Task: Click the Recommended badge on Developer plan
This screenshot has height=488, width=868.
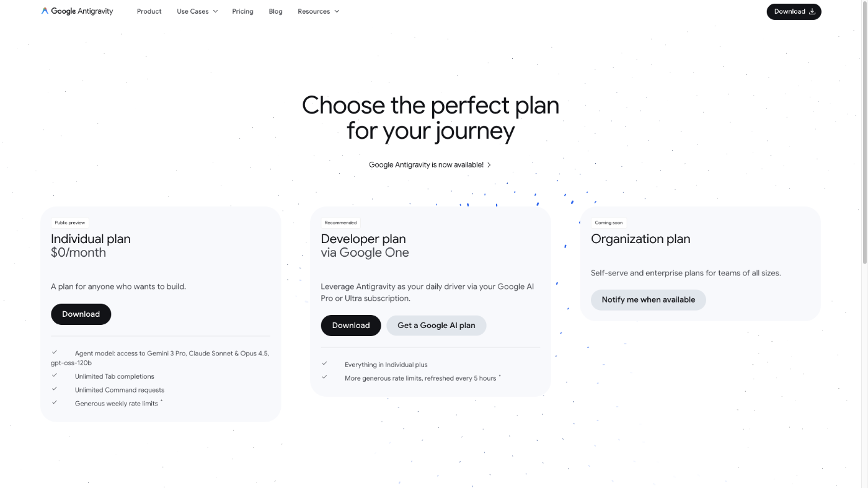Action: point(340,223)
